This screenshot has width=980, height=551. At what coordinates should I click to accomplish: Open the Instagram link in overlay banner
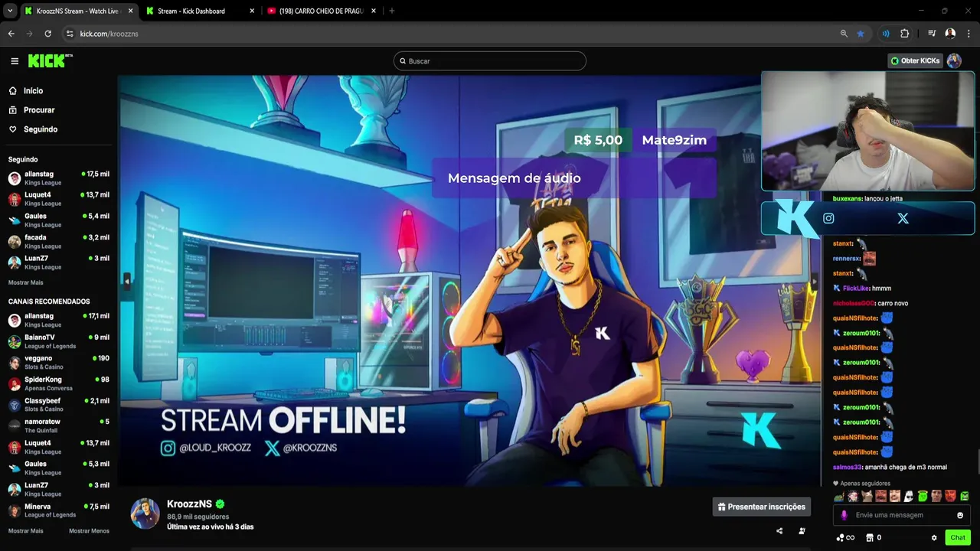point(828,218)
